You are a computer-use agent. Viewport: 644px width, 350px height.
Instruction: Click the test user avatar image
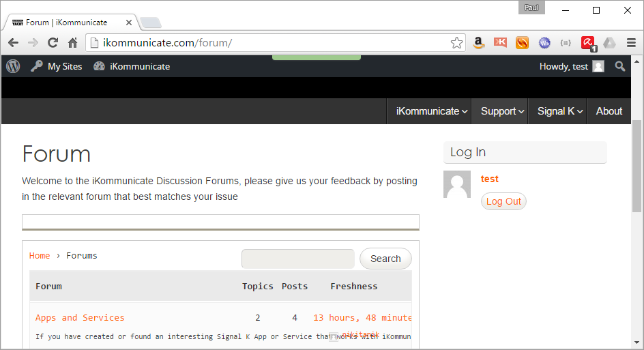coord(457,184)
